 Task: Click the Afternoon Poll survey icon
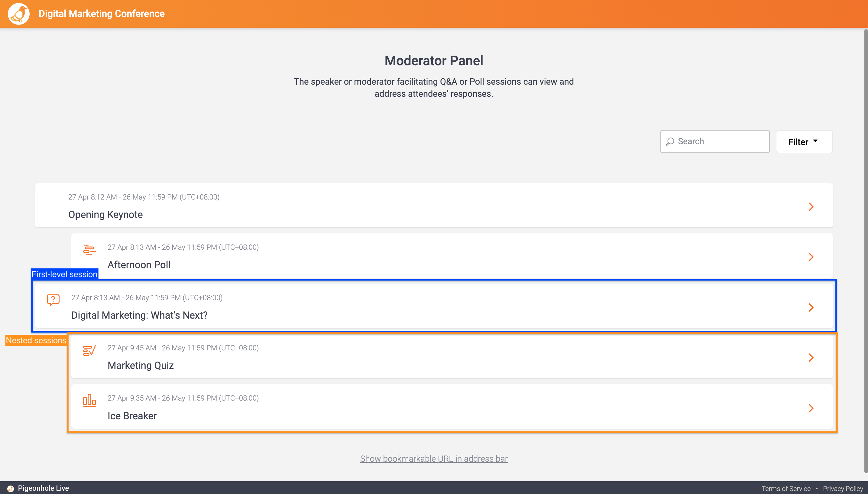(x=89, y=250)
